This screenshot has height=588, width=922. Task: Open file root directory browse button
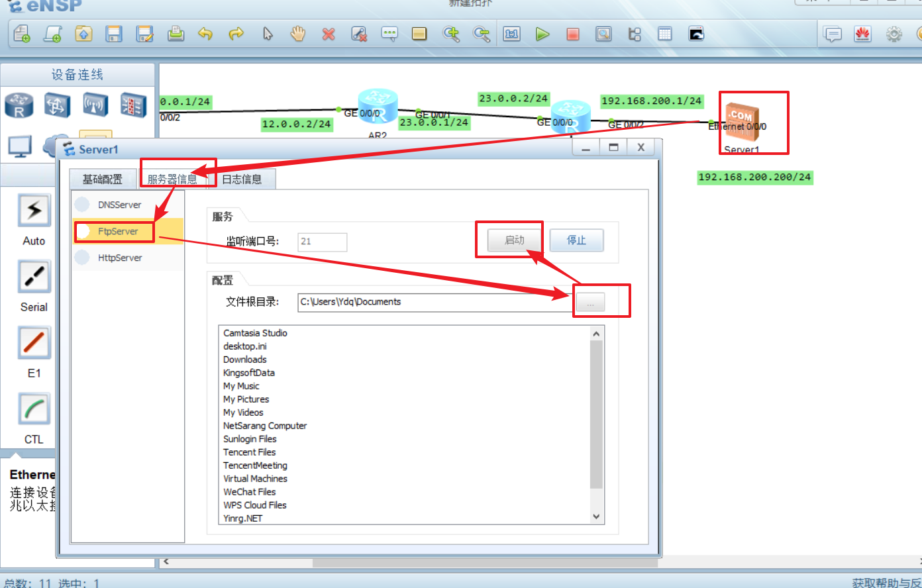point(590,303)
